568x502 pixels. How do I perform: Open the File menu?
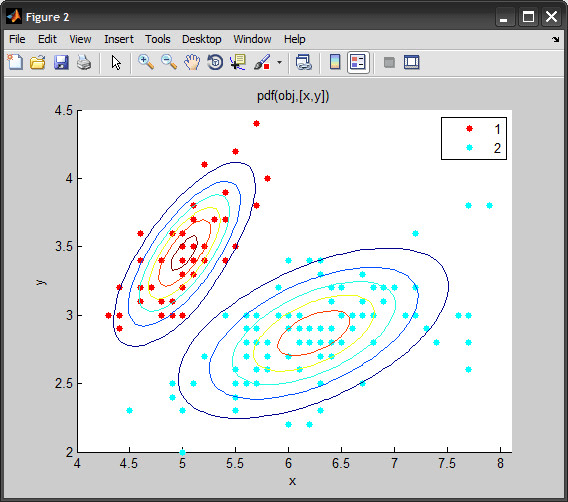click(x=17, y=39)
